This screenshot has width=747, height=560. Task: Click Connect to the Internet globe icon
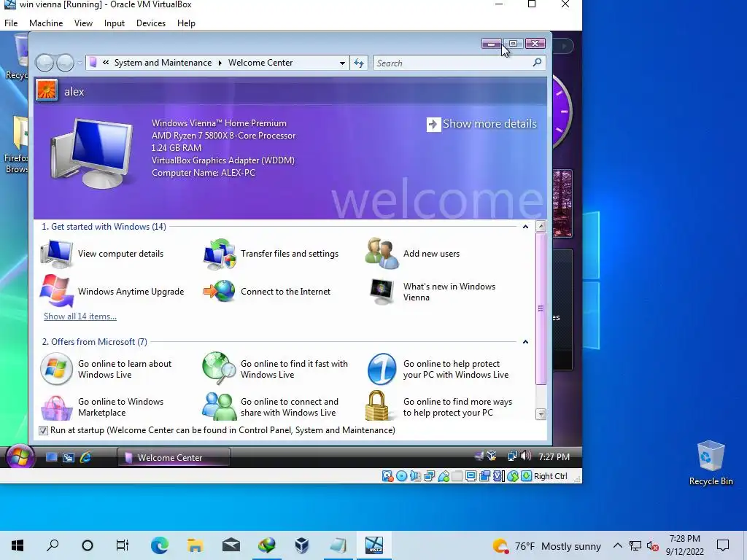click(219, 291)
